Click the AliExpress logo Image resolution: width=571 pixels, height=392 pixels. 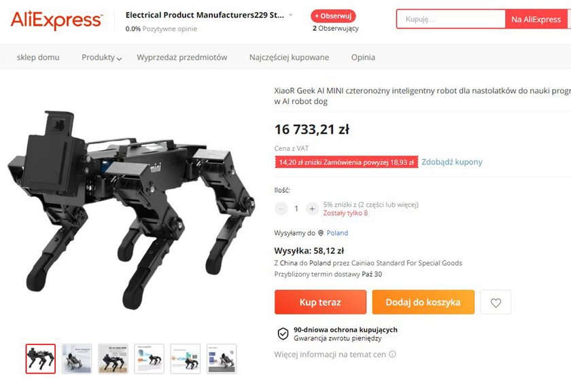point(57,20)
